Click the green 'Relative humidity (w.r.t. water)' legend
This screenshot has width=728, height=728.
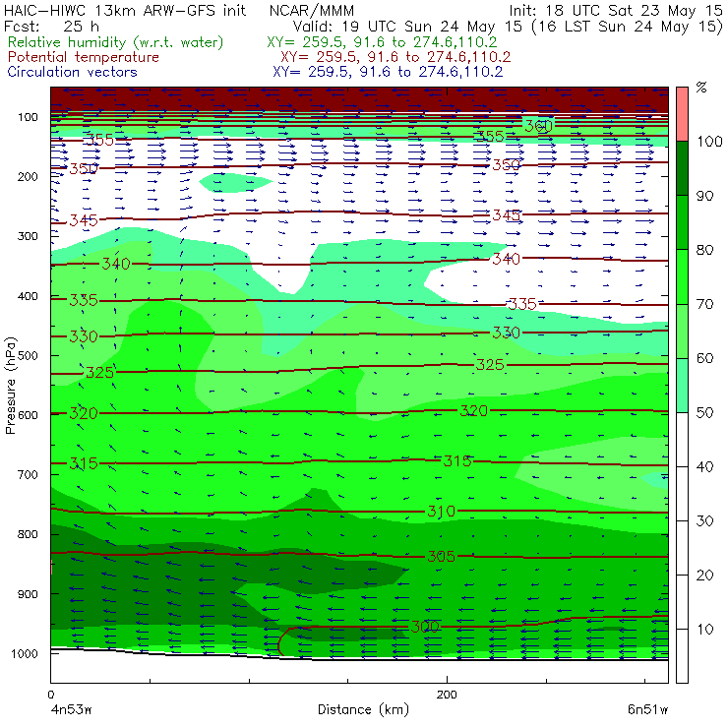(116, 42)
